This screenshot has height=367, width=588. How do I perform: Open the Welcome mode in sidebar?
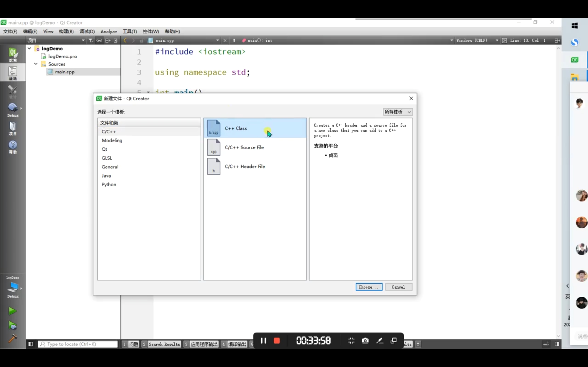point(13,54)
